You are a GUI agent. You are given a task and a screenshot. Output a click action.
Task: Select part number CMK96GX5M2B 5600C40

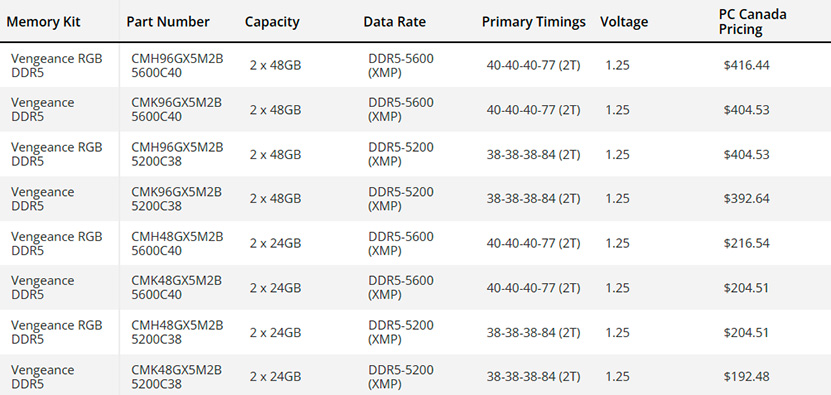click(176, 110)
